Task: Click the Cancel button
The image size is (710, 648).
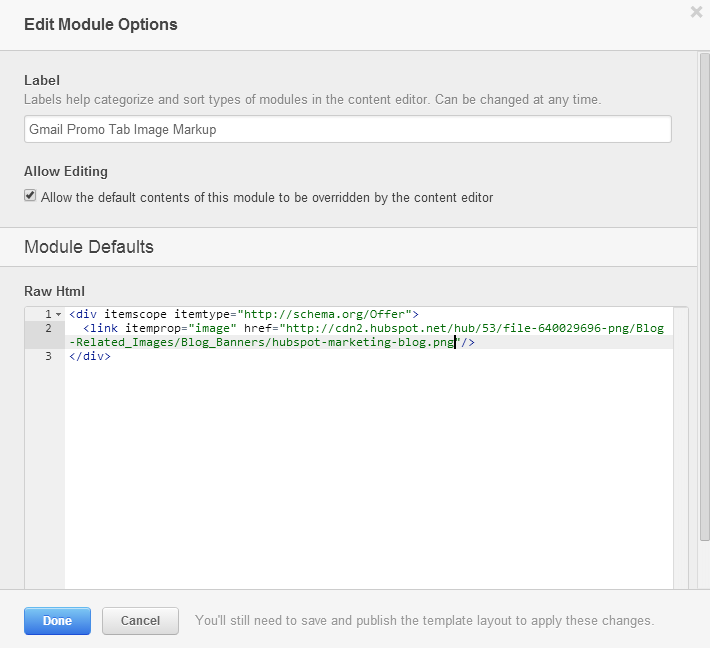Action: (x=140, y=621)
